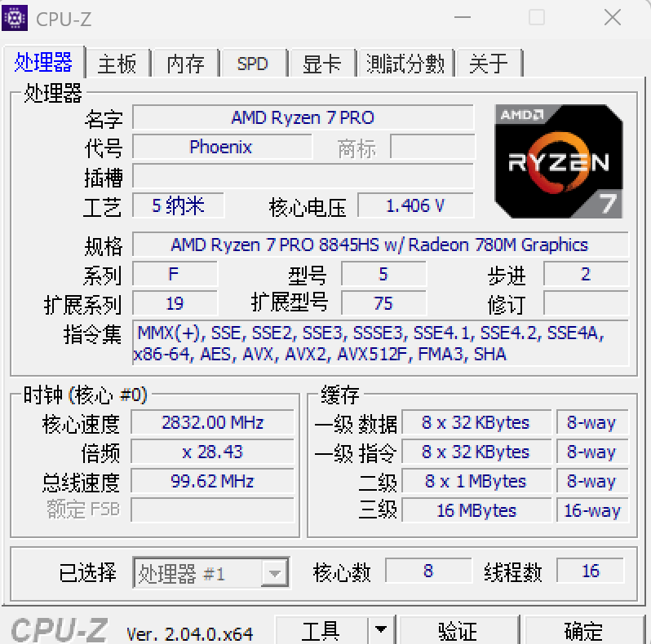This screenshot has width=651, height=644.
Task: Click the core speed 2832.00 MHz value
Action: click(x=213, y=422)
